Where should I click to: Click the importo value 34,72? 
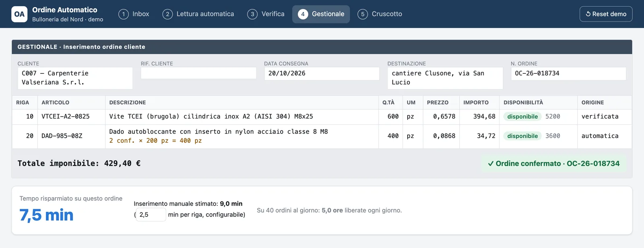click(x=486, y=136)
